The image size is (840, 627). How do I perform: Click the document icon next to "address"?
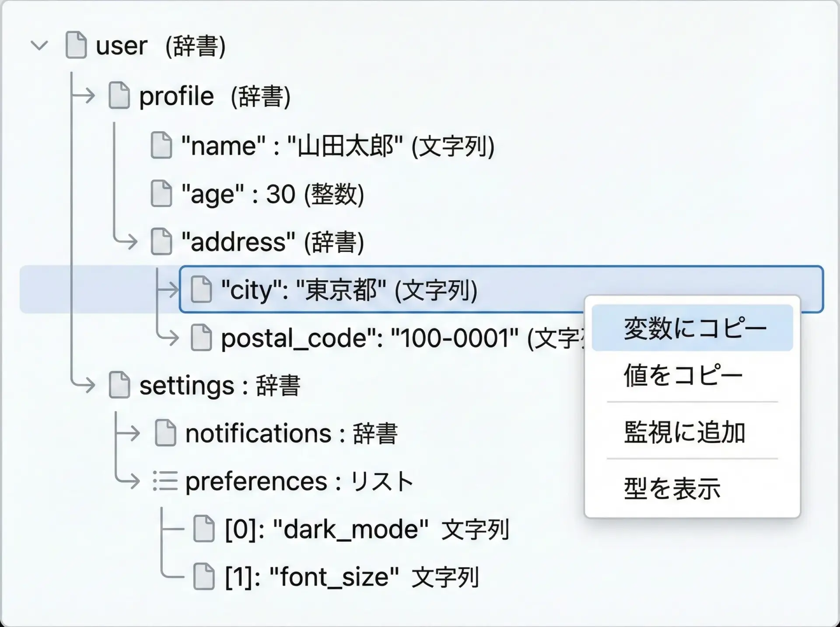pyautogui.click(x=161, y=241)
